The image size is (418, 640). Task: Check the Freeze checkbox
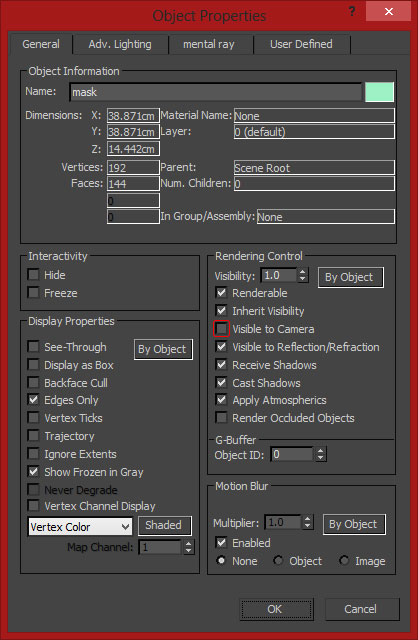coord(33,293)
